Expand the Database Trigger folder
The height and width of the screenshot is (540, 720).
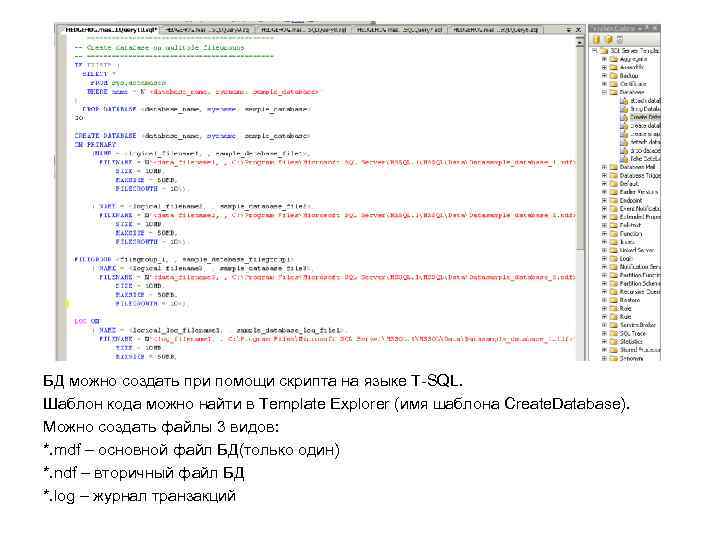coord(604,175)
